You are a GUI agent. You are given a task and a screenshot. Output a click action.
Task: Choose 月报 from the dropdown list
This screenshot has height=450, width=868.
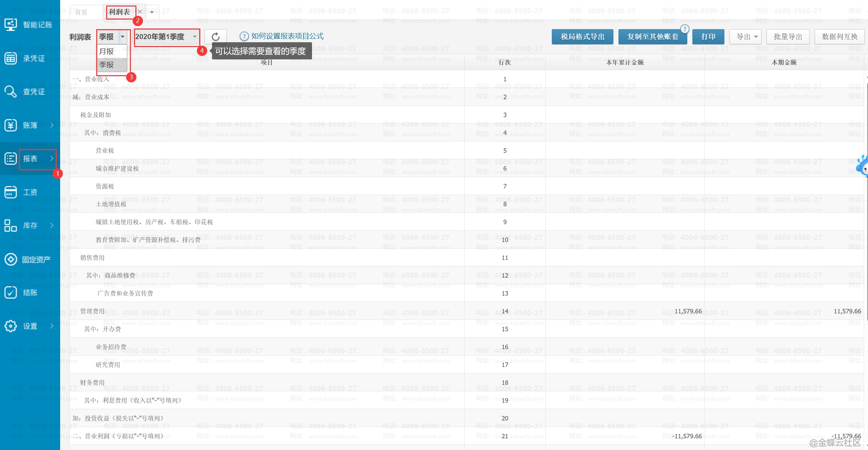pos(107,51)
